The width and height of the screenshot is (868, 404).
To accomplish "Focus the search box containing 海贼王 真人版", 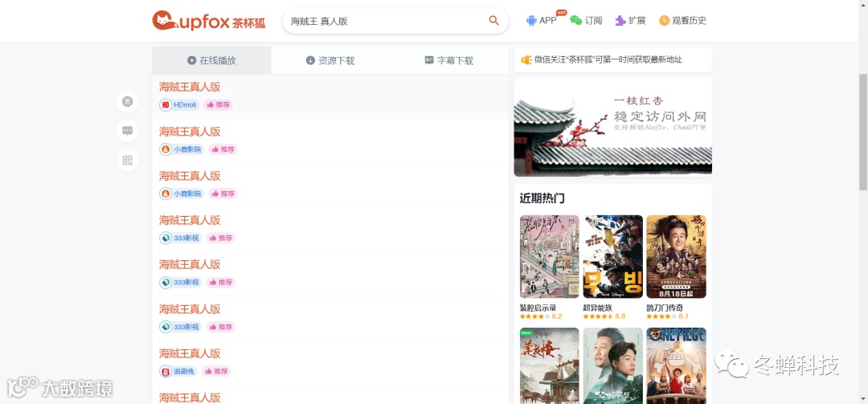I will tap(395, 21).
